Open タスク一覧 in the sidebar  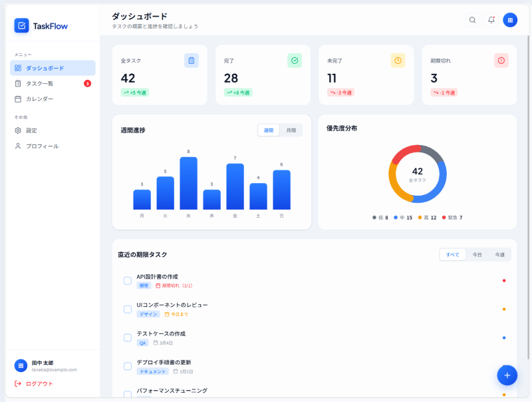[53, 83]
